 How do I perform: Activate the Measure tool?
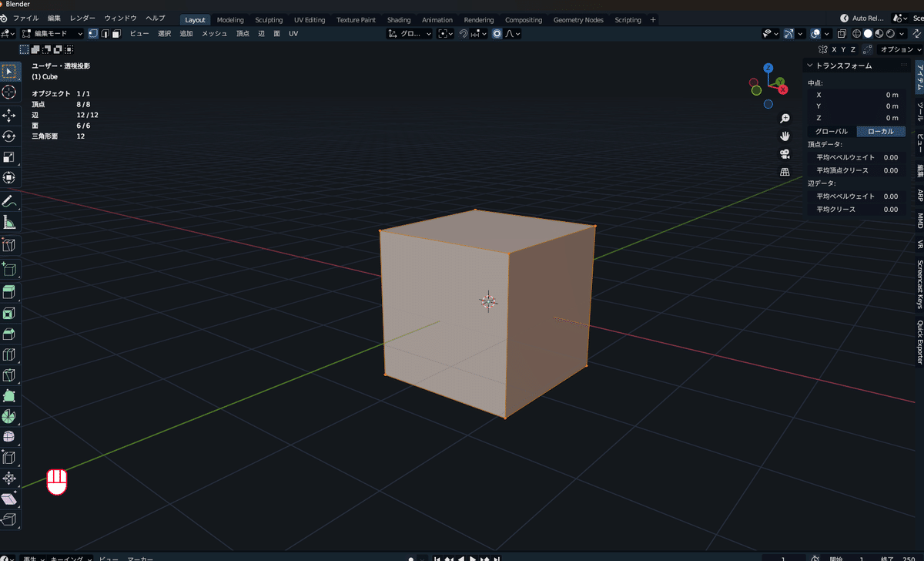10,223
